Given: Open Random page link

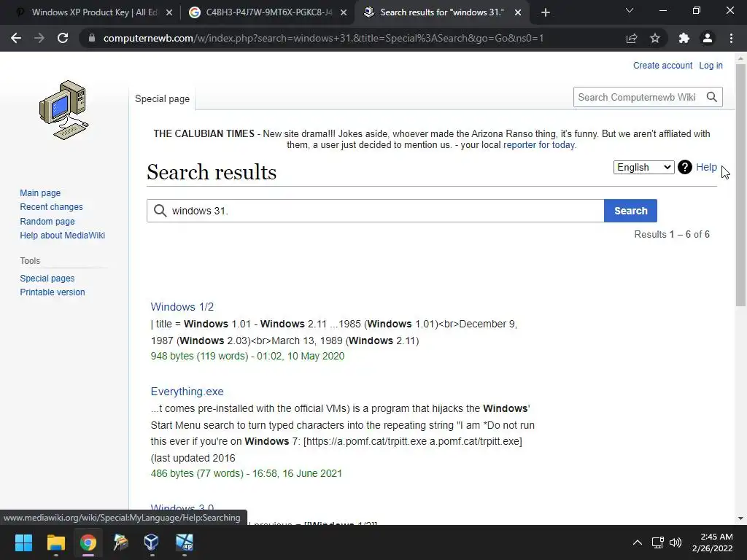Looking at the screenshot, I should pyautogui.click(x=47, y=222).
